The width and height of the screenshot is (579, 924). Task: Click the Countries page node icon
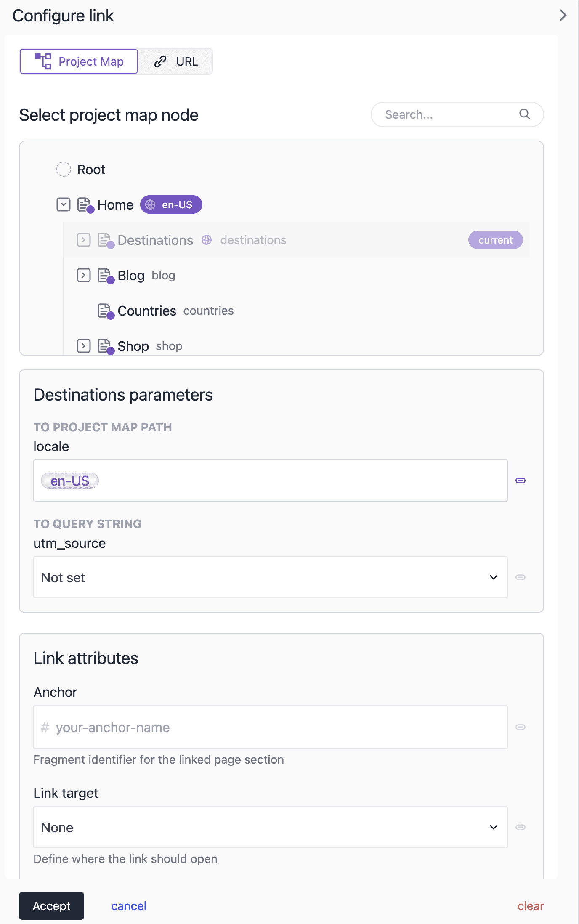click(x=106, y=311)
